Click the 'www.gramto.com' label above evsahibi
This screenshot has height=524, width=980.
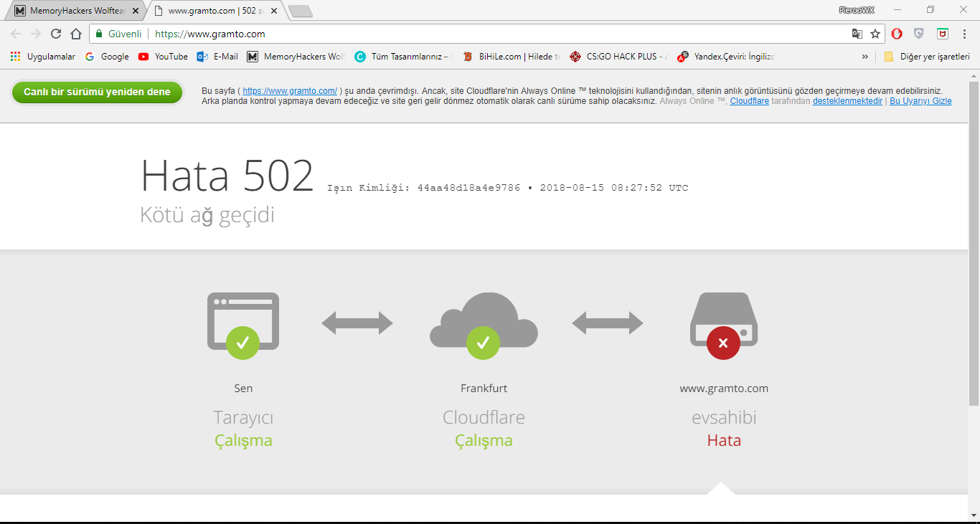point(724,389)
